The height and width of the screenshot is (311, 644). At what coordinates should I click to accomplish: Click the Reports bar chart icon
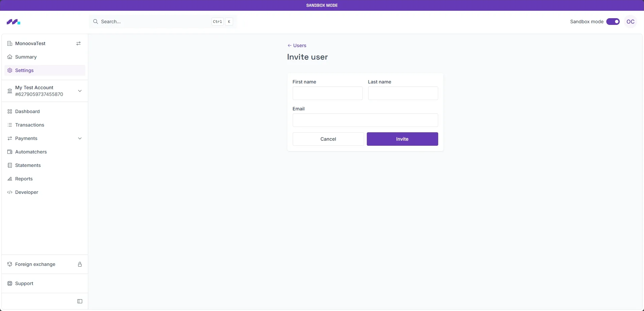(x=10, y=179)
